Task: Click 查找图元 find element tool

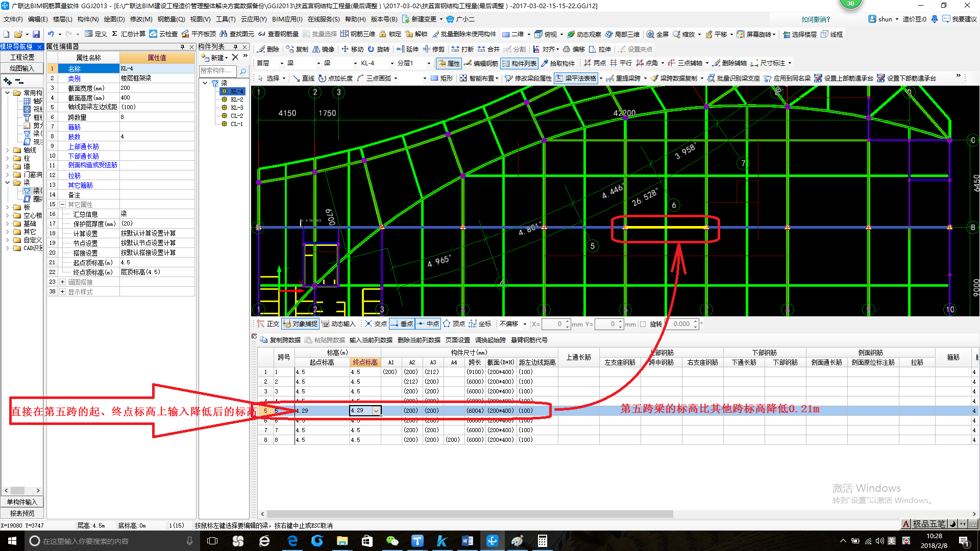Action: tap(237, 34)
